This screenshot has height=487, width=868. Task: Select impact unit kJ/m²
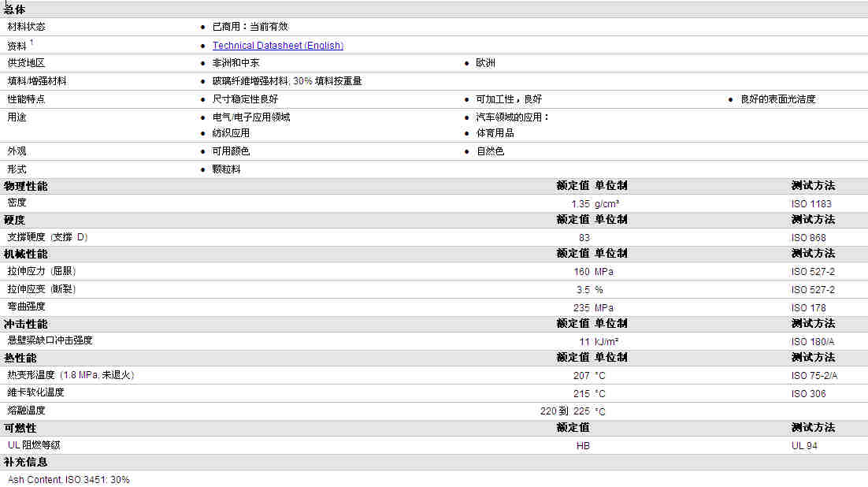(x=606, y=342)
